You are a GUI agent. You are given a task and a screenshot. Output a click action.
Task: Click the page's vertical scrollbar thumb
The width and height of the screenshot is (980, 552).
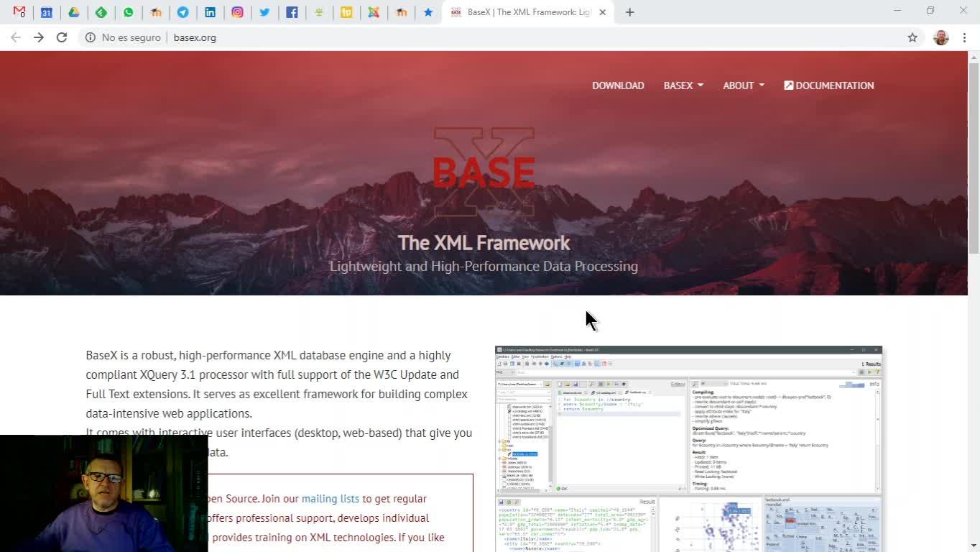tap(974, 158)
